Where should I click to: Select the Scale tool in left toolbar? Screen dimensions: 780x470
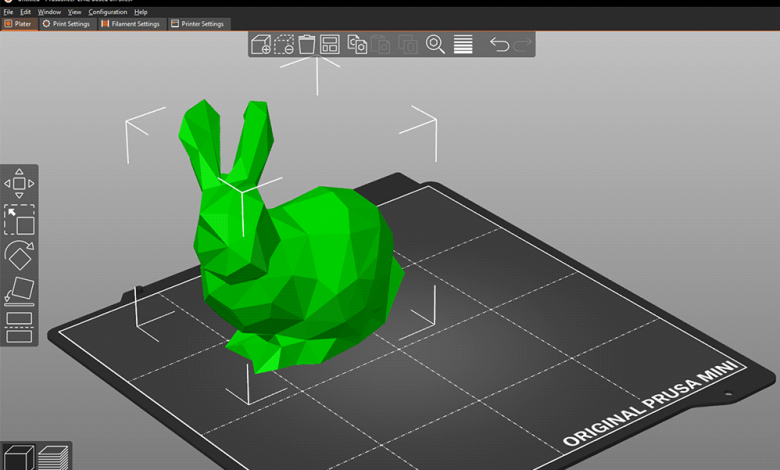[19, 219]
